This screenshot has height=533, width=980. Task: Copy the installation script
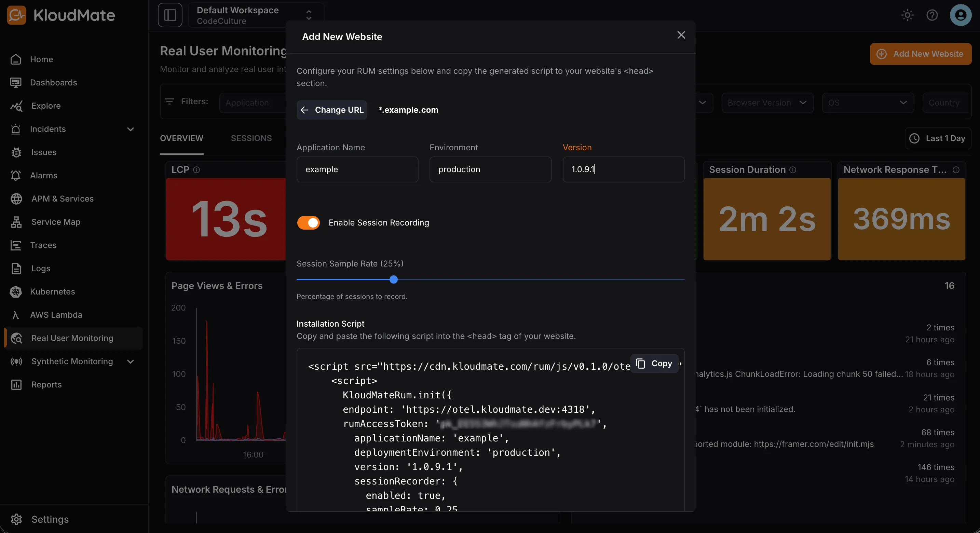coord(654,363)
